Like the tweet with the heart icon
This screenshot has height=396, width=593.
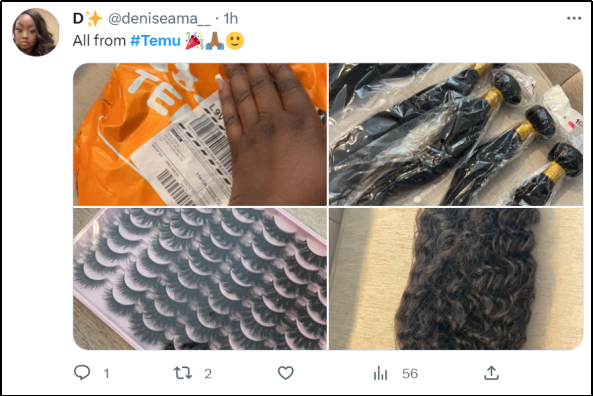tap(286, 373)
